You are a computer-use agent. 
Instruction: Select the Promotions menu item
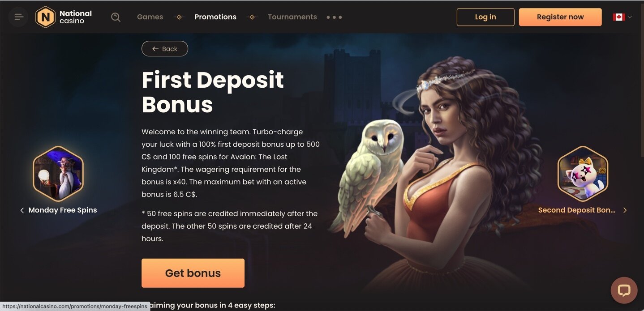point(215,17)
